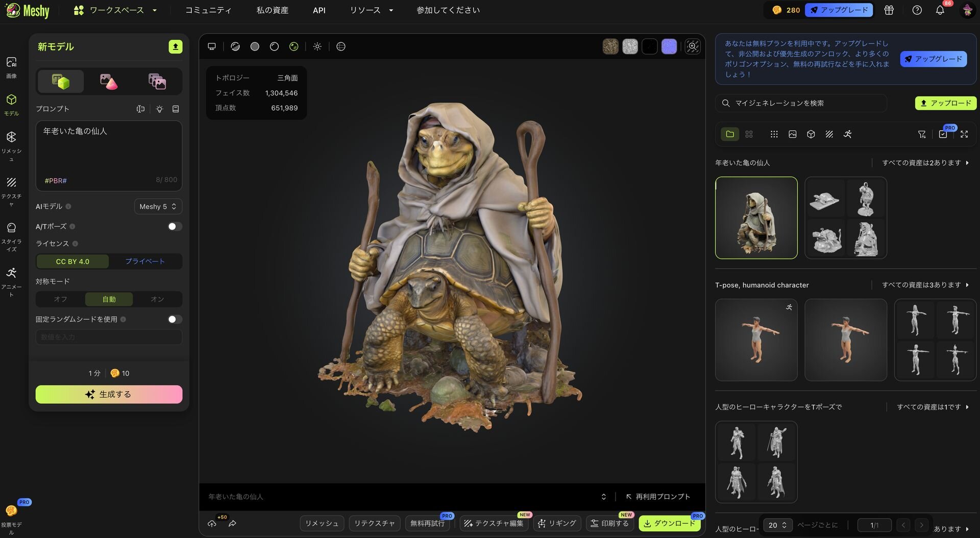Click the ダウンロード button

click(670, 523)
